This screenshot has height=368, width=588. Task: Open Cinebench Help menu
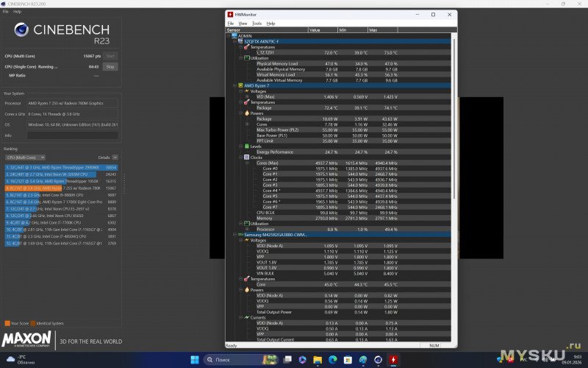coord(17,12)
